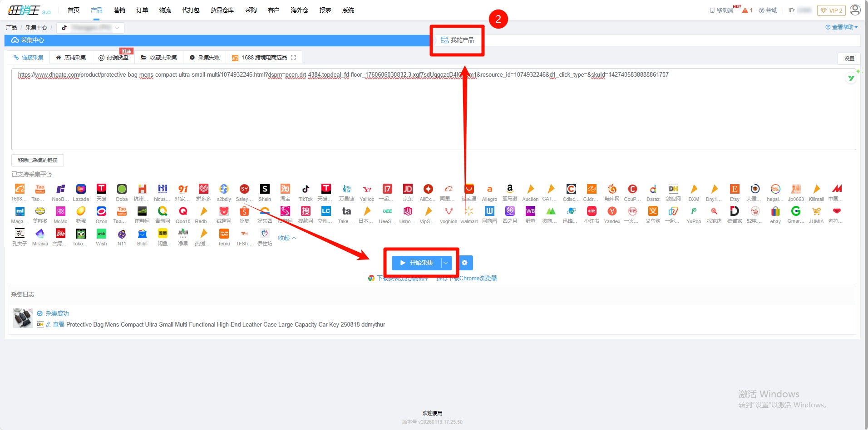
Task: Select the ebay platform icon
Action: click(x=775, y=211)
